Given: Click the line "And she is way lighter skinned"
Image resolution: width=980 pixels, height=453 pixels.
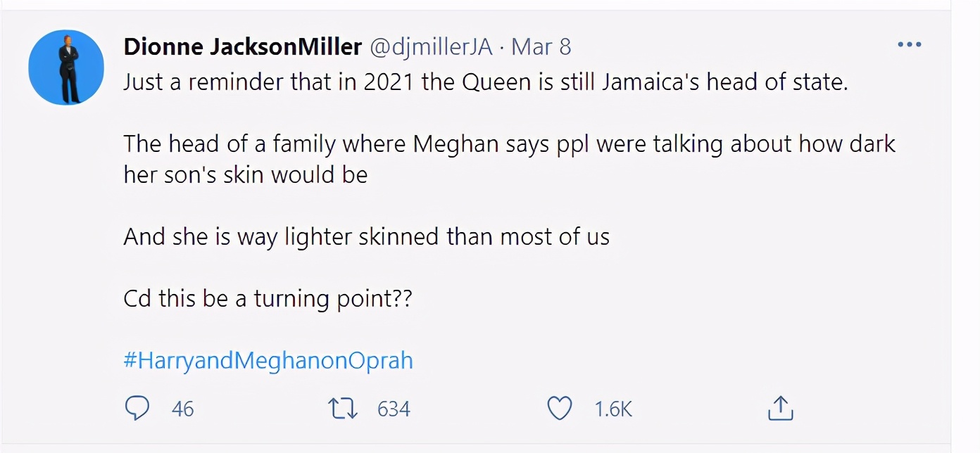Looking at the screenshot, I should point(366,237).
